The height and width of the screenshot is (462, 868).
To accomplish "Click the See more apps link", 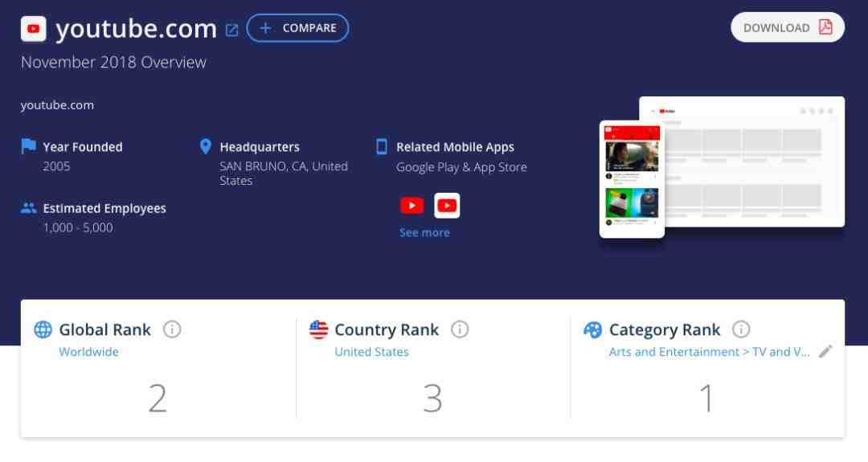I will pyautogui.click(x=424, y=233).
